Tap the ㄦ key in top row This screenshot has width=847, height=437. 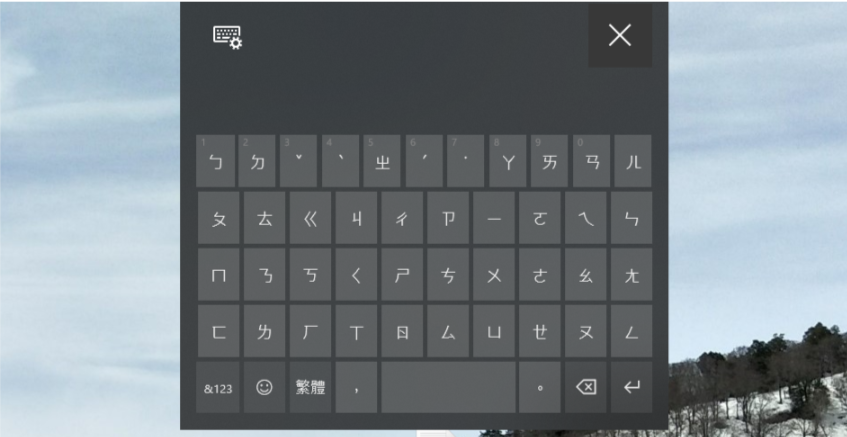coord(633,161)
